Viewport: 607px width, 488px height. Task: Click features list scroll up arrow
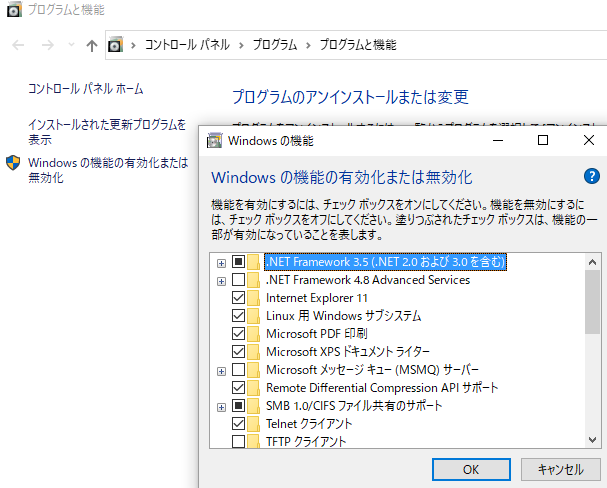pos(592,262)
